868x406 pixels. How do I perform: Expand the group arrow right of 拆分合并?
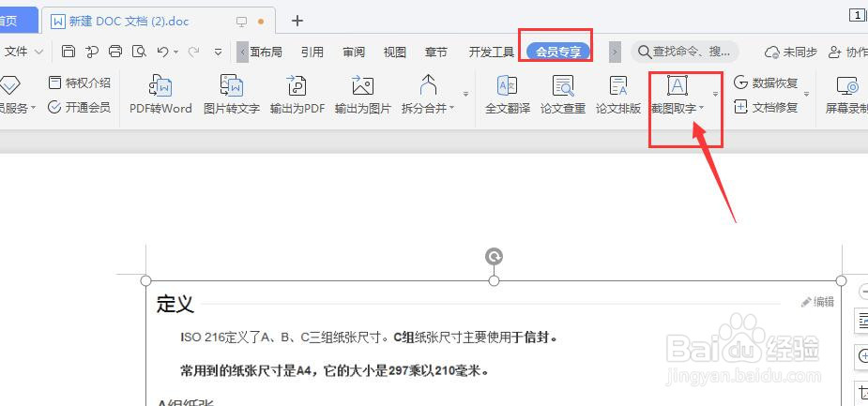[466, 94]
